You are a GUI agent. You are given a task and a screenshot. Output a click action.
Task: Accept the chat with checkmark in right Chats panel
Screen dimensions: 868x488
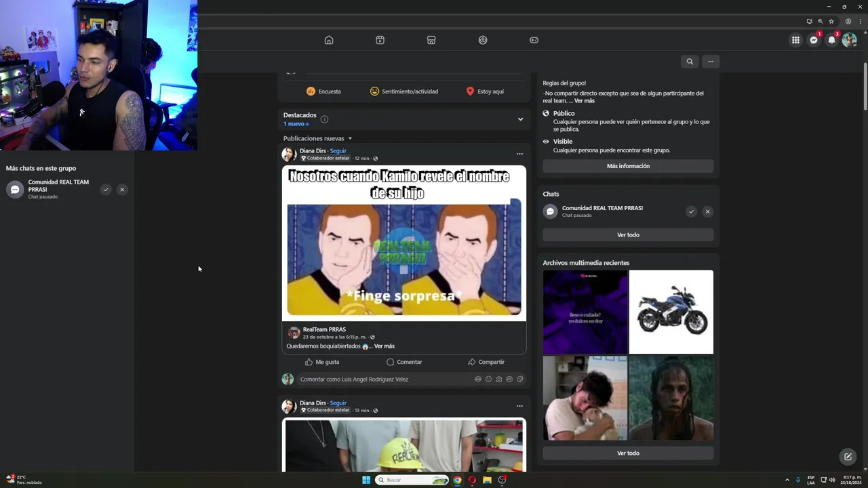click(691, 211)
